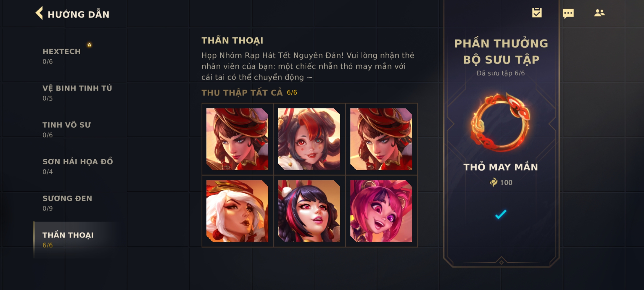This screenshot has width=644, height=290.
Task: Select the white-haired champion portrait
Action: coord(237,211)
